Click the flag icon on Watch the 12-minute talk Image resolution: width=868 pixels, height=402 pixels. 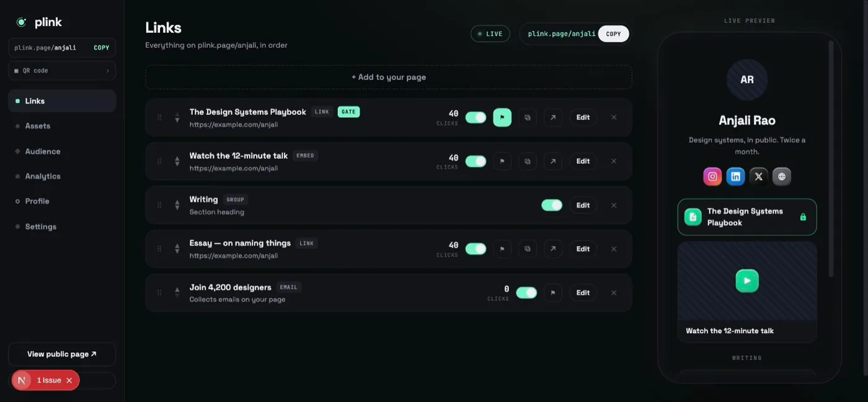[502, 161]
